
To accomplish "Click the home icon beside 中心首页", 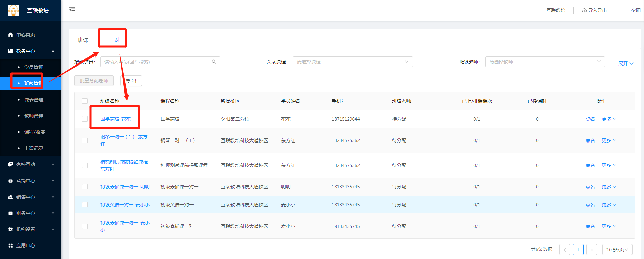I will pos(10,35).
